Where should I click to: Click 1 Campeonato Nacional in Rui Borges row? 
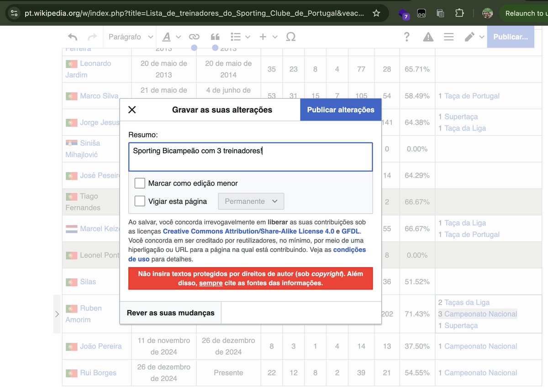477,373
